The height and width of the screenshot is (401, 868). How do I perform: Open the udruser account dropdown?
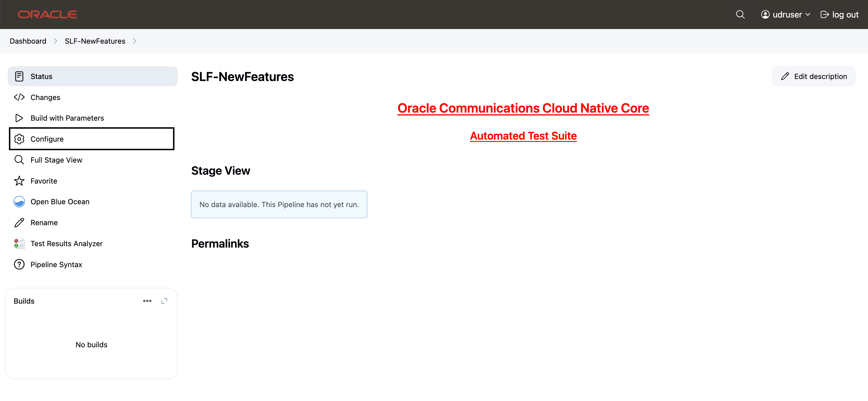(x=785, y=14)
